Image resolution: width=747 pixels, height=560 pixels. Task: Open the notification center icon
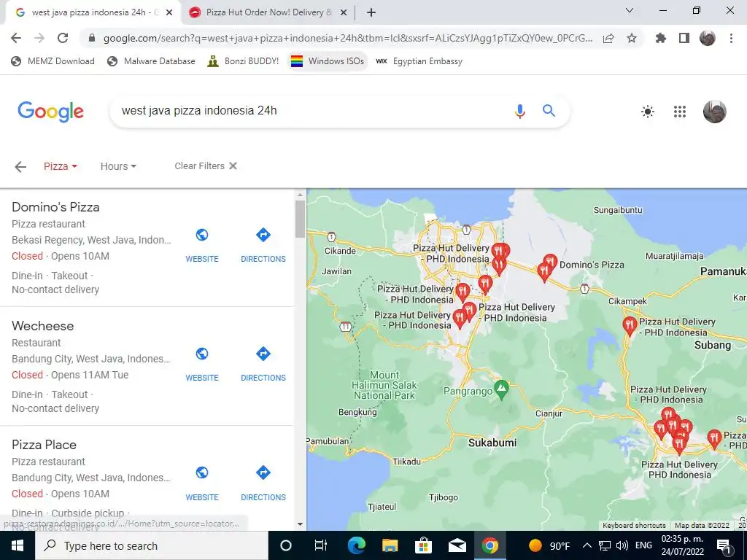pos(724,545)
